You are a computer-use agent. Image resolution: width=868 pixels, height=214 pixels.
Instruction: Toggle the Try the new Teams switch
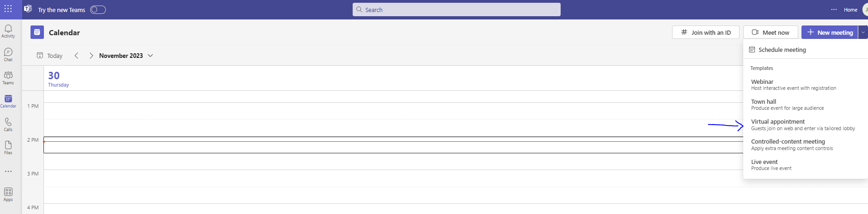click(98, 10)
